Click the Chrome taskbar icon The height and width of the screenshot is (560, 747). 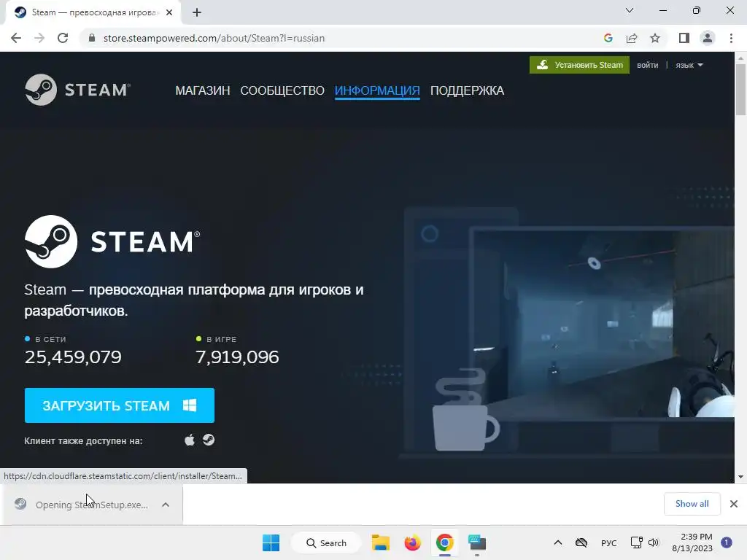[x=444, y=542]
